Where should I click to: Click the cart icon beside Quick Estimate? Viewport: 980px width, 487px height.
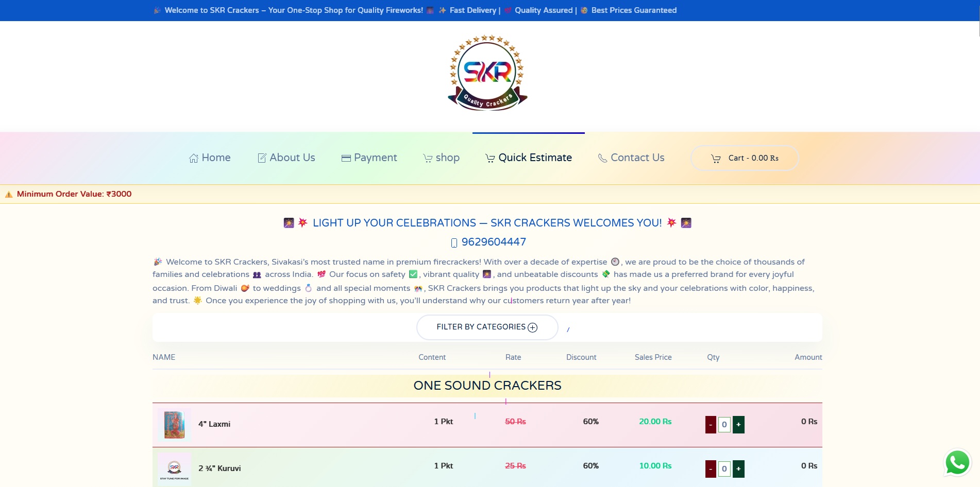pos(490,158)
